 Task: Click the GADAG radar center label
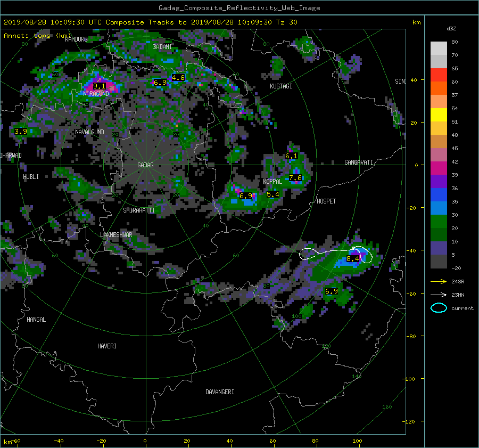tap(145, 165)
